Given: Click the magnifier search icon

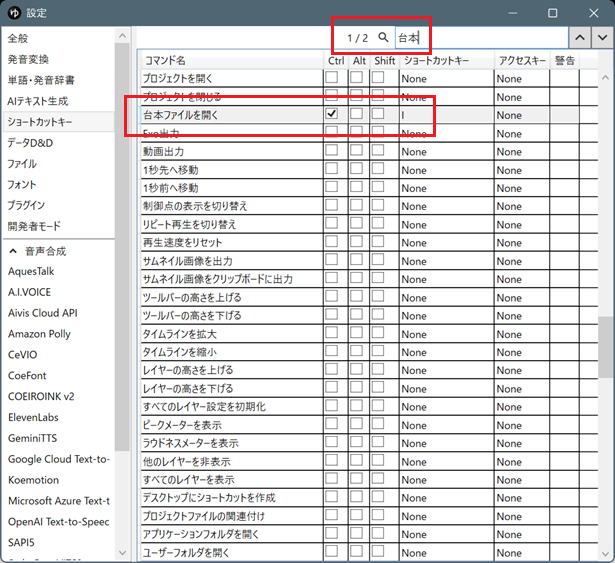Looking at the screenshot, I should point(383,38).
